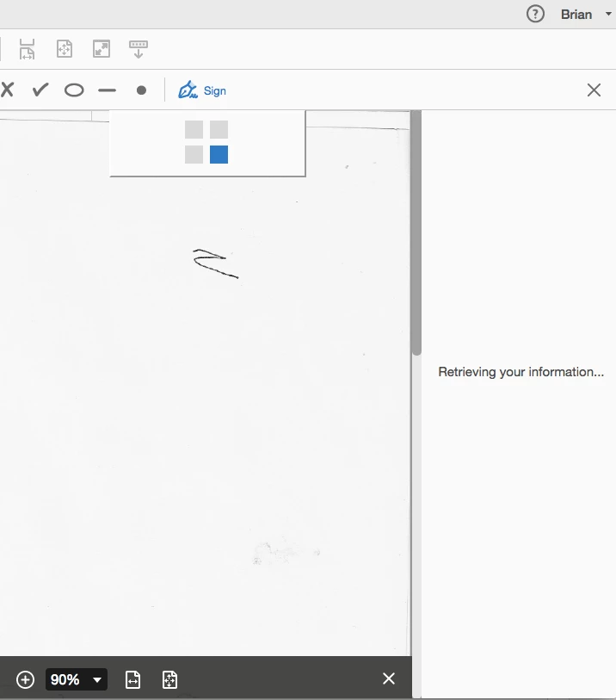
Task: Close the dark bottom zoom bar
Action: pos(389,678)
